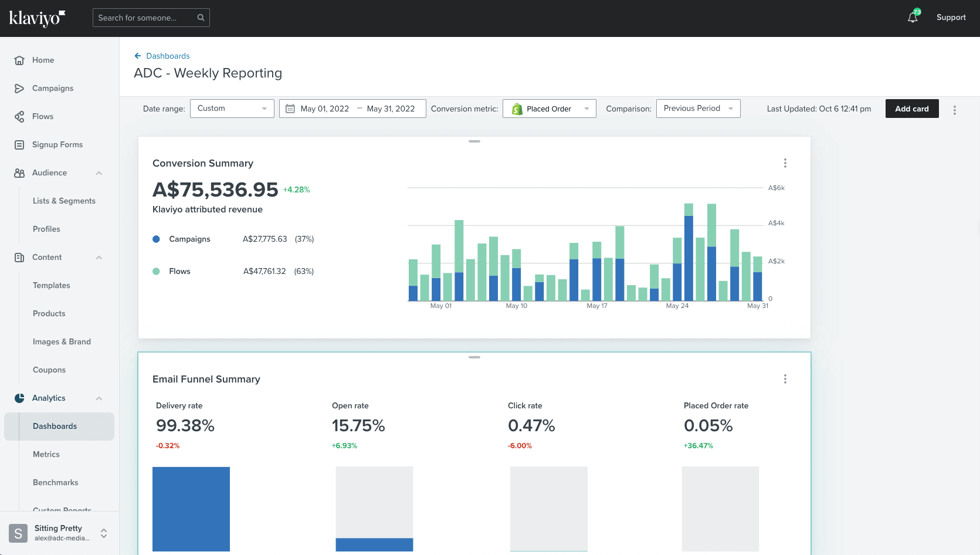Click the Signup Forms icon
This screenshot has height=555, width=980.
coord(19,145)
